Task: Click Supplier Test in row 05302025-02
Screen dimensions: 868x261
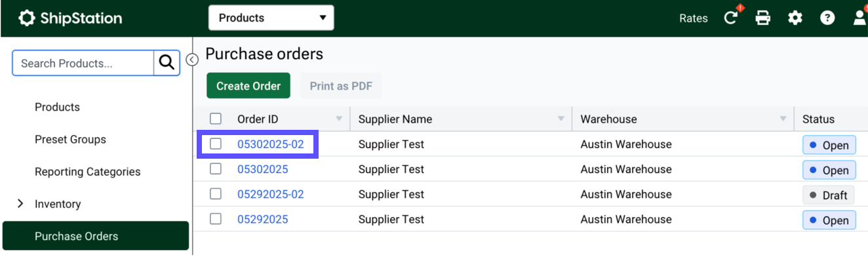Action: point(391,144)
